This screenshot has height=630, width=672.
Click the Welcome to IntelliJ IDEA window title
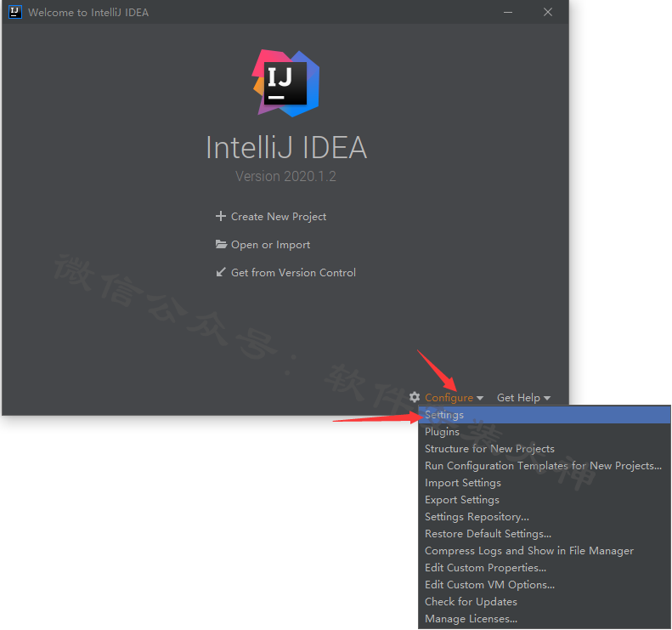(88, 13)
